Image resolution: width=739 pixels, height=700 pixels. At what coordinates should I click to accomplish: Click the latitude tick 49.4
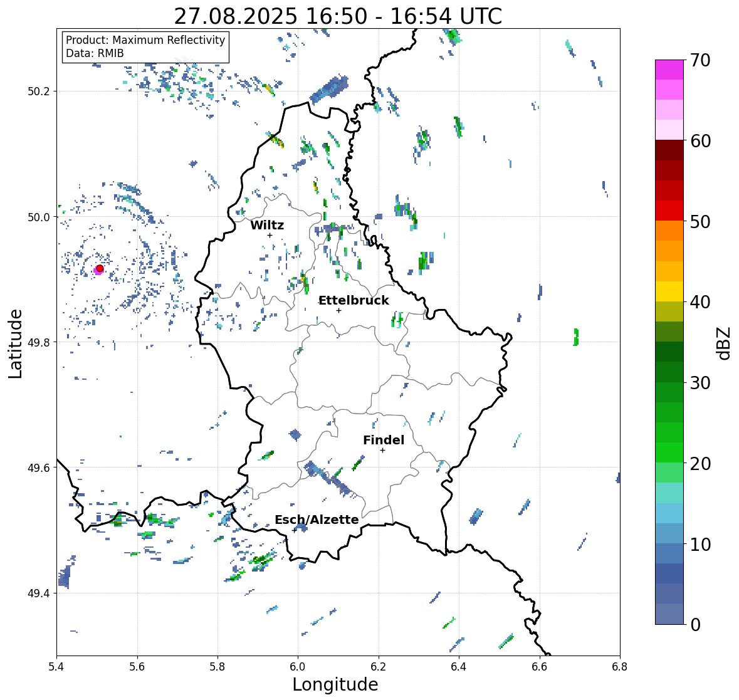39,593
